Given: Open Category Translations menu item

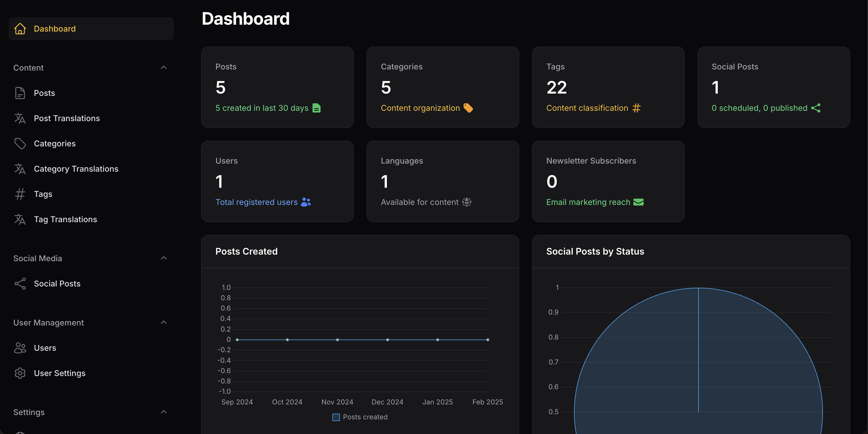Looking at the screenshot, I should click(x=76, y=169).
